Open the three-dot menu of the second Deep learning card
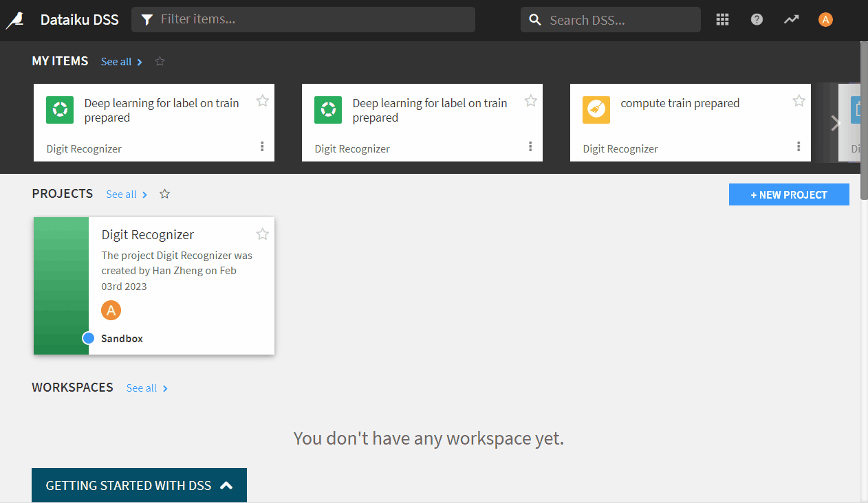868x503 pixels. 530,146
